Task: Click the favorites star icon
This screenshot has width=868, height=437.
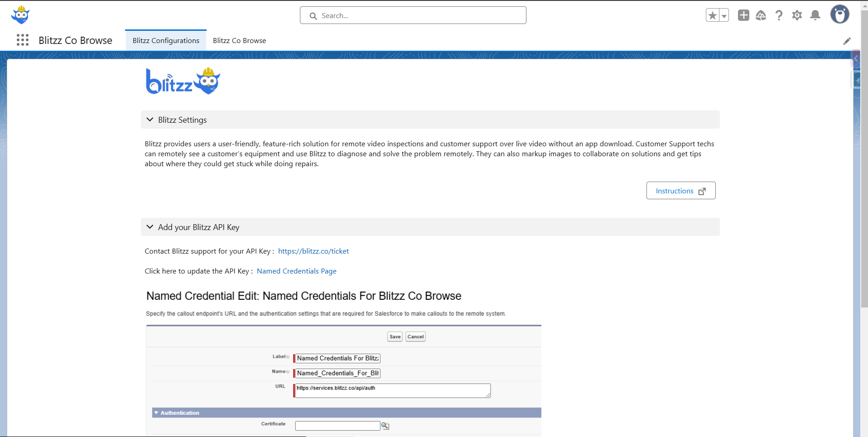Action: tap(713, 15)
